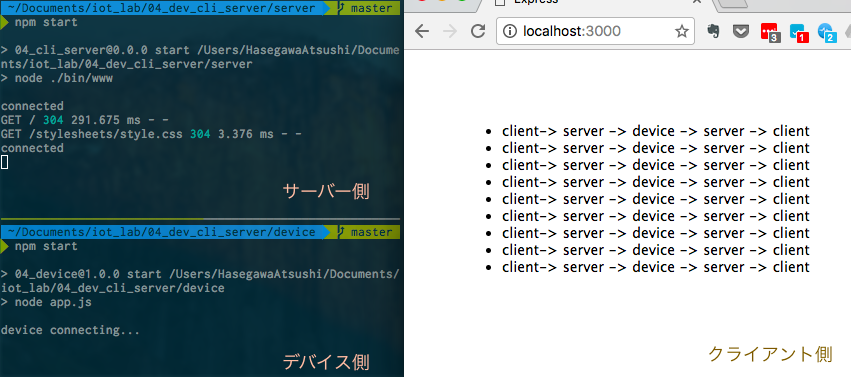Click the browser forward arrow
The width and height of the screenshot is (851, 377).
[450, 31]
